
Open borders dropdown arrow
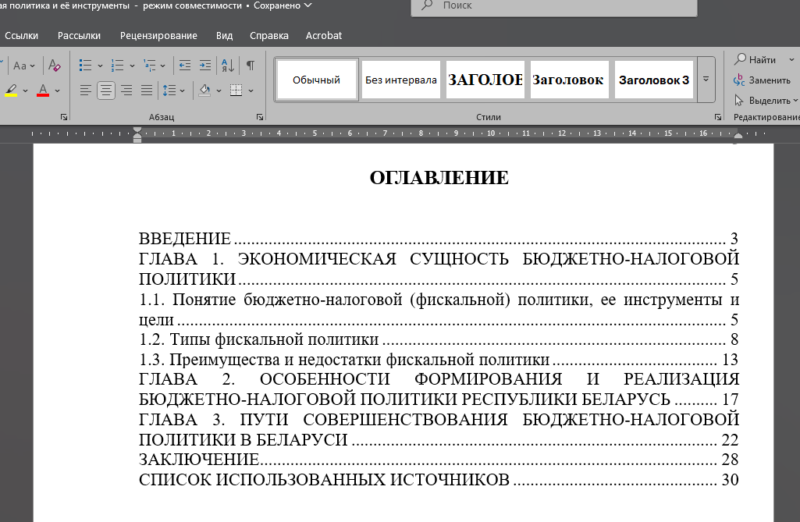click(251, 91)
